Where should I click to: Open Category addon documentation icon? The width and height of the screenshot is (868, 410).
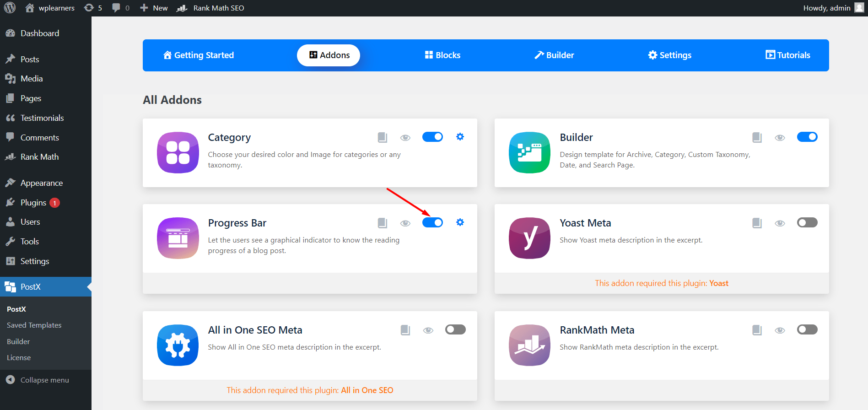[x=383, y=137]
